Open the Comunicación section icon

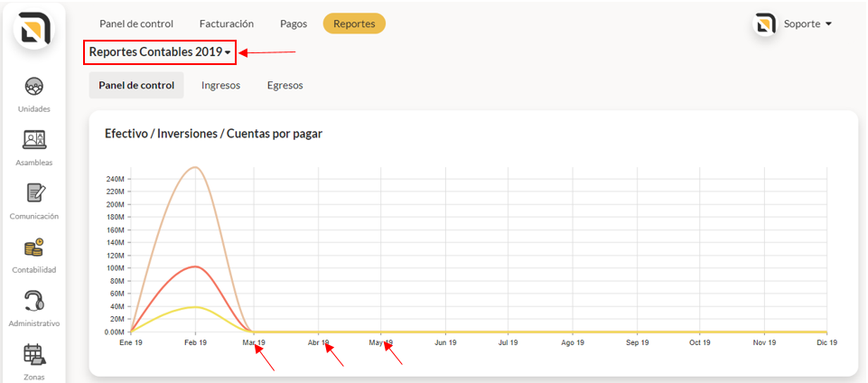[34, 193]
